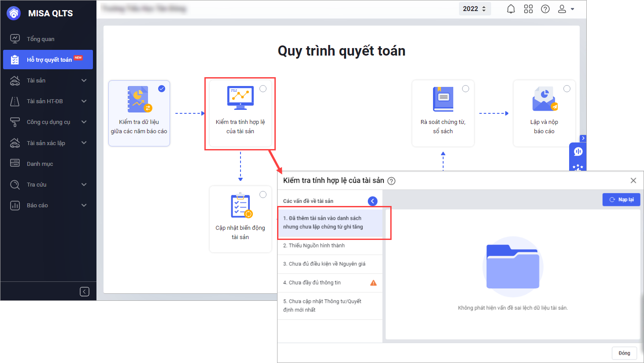
Task: Open Rà soát chứng từ, sổ sách step
Action: pyautogui.click(x=443, y=113)
